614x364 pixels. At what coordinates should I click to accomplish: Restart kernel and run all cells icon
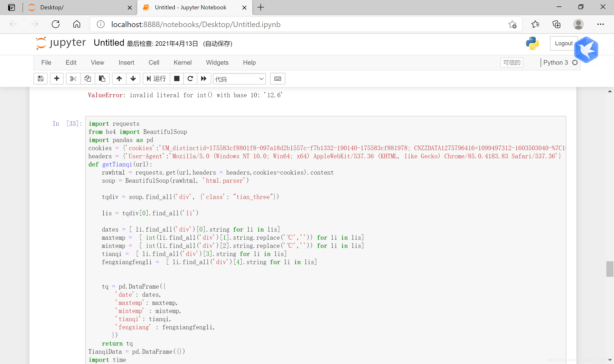[x=204, y=79]
